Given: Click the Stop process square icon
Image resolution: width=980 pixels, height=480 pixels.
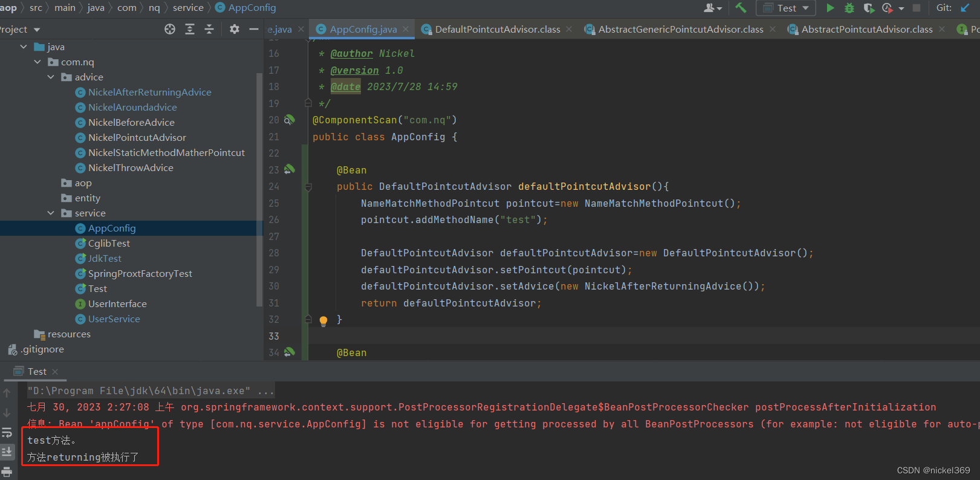Looking at the screenshot, I should pyautogui.click(x=917, y=8).
